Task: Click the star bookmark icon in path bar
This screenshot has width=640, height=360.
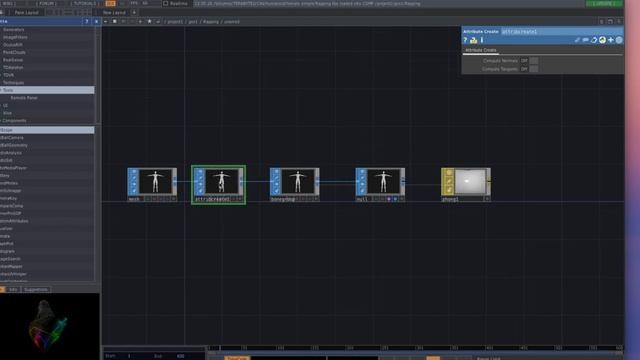Action: pos(149,22)
